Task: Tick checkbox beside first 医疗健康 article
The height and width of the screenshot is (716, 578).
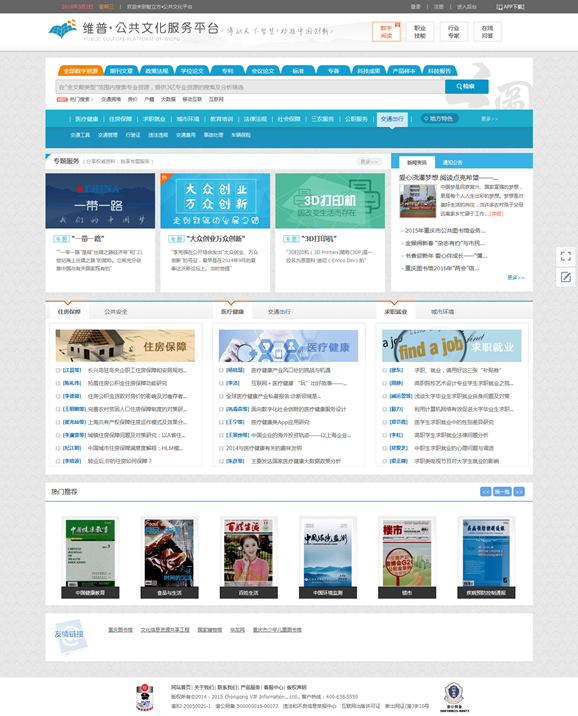Action: point(221,370)
